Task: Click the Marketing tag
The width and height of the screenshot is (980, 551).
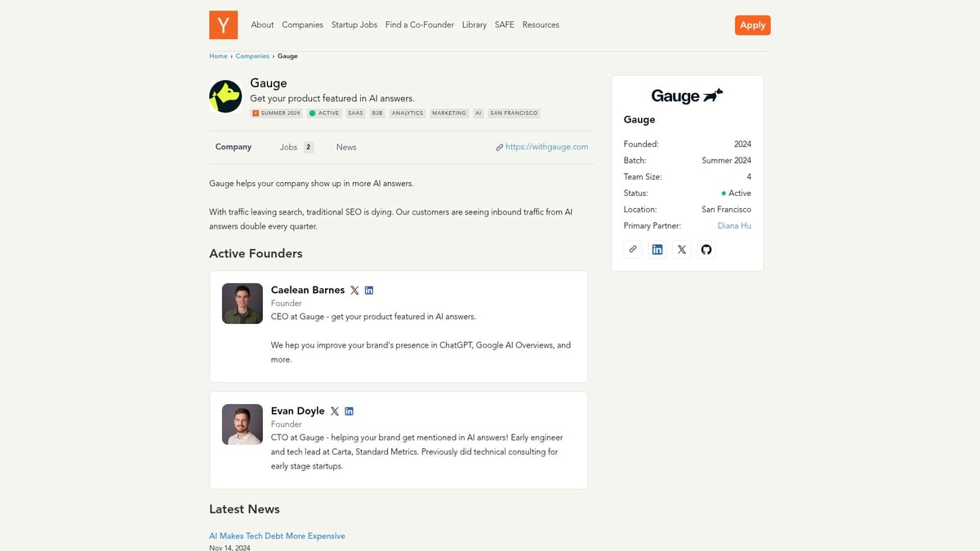Action: click(x=449, y=113)
